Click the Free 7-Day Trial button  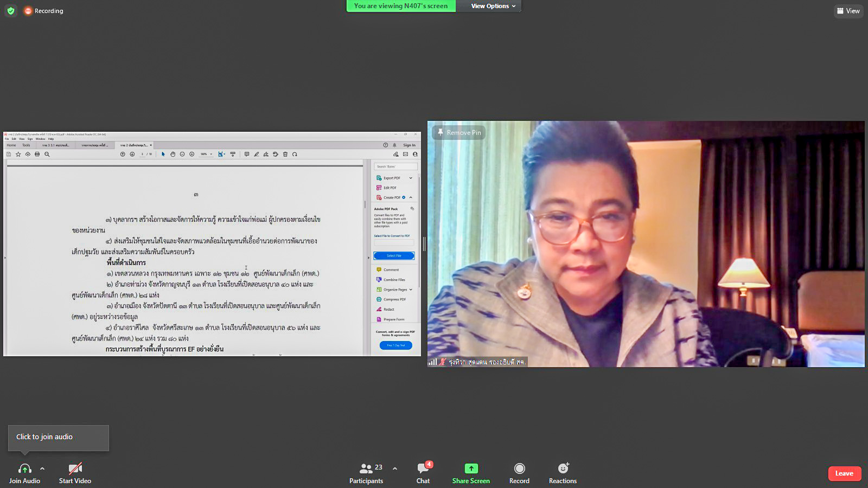tap(396, 345)
